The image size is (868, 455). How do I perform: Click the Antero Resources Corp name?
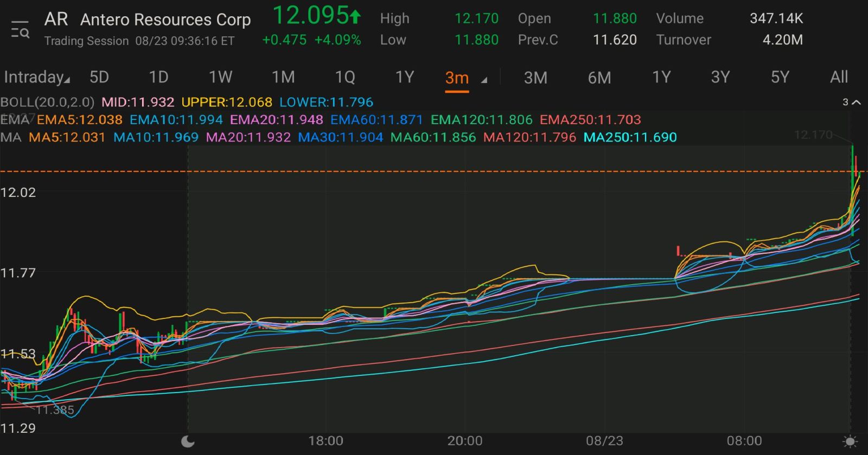pyautogui.click(x=165, y=20)
